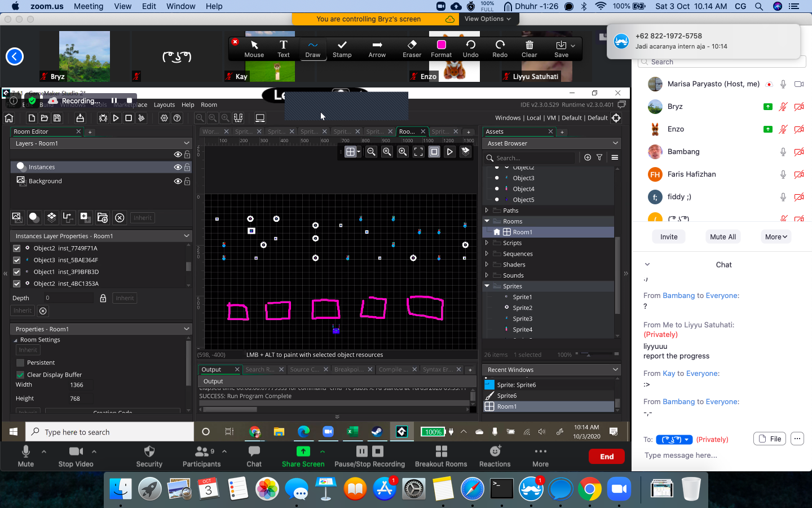The height and width of the screenshot is (508, 812).
Task: Click Redo in annotation toolbar
Action: (x=500, y=49)
